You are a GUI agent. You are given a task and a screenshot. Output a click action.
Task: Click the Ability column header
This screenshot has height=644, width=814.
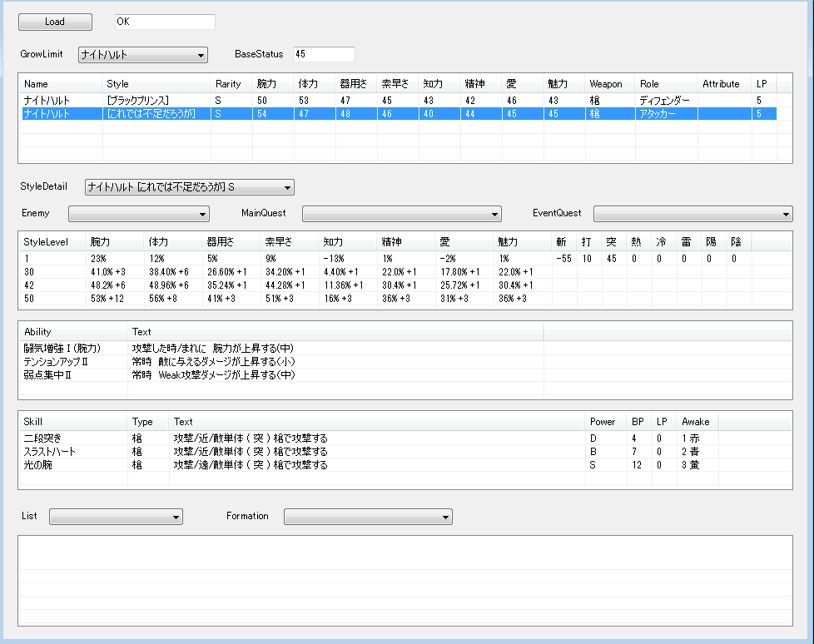(72, 332)
